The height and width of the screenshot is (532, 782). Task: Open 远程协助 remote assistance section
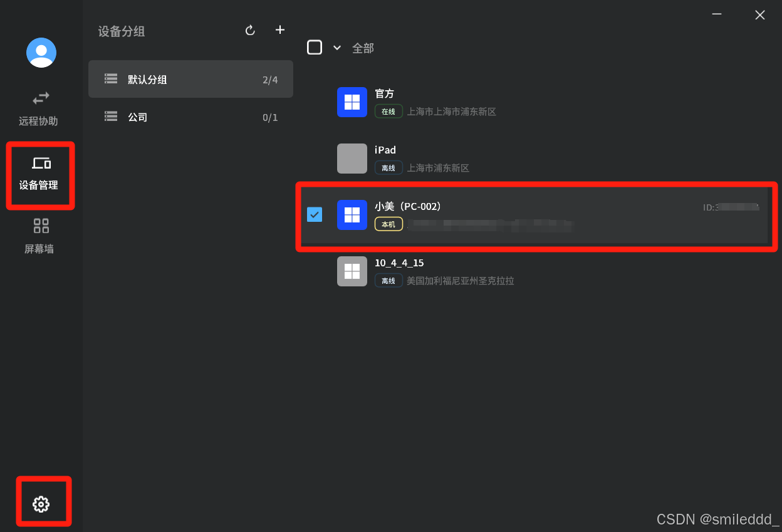pos(38,108)
